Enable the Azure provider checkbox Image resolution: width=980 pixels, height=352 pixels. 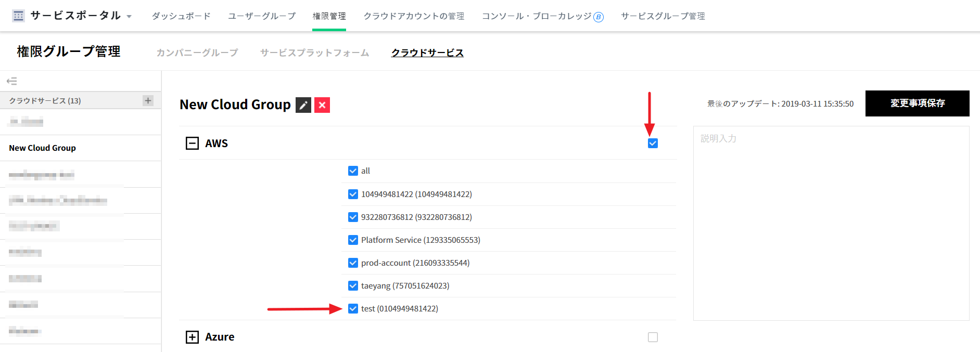pos(653,337)
